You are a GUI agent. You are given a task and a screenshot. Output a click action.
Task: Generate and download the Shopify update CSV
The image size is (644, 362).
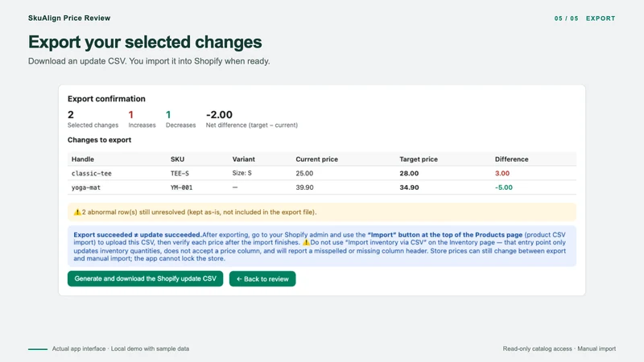[145, 278]
